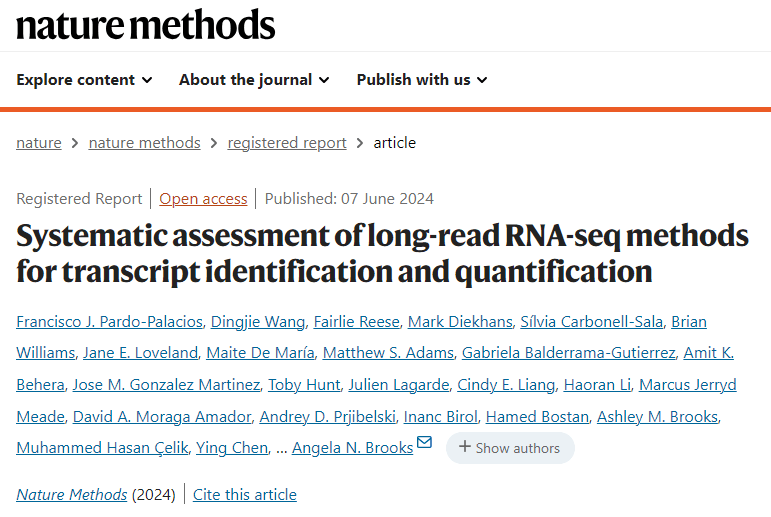Show the full authors list
The width and height of the screenshot is (771, 517).
pyautogui.click(x=510, y=448)
